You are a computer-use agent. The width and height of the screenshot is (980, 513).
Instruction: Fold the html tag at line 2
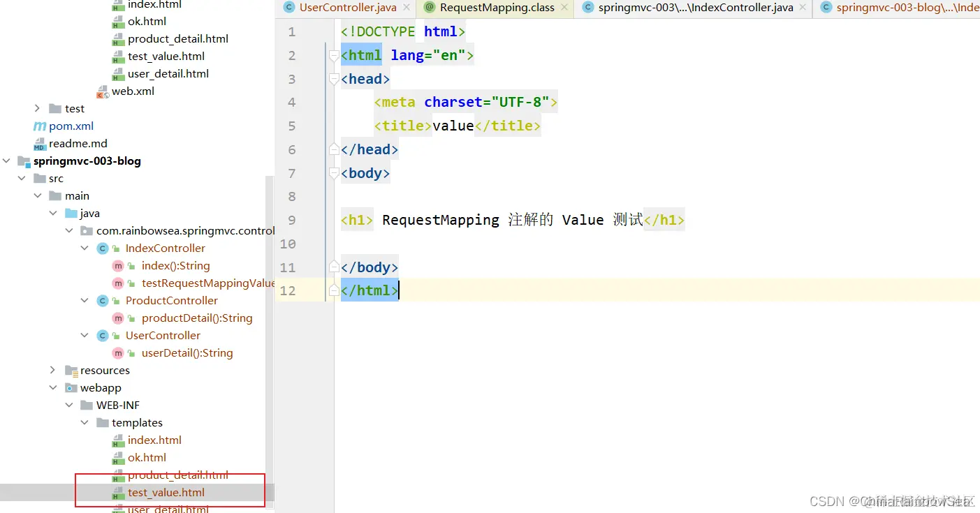coord(334,56)
